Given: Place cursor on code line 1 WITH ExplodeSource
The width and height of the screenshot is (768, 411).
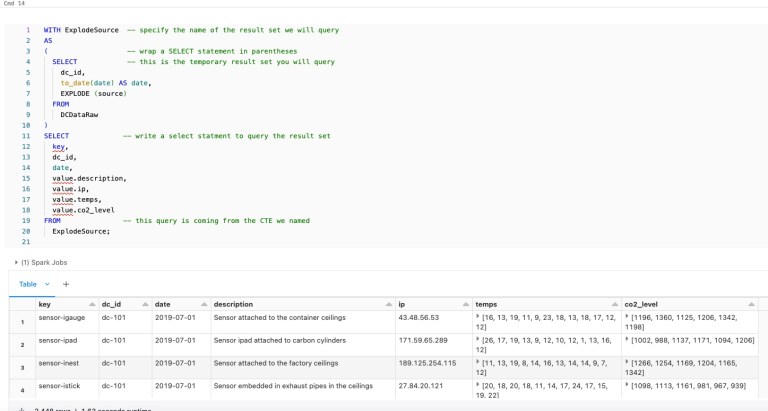Looking at the screenshot, I should (81, 30).
